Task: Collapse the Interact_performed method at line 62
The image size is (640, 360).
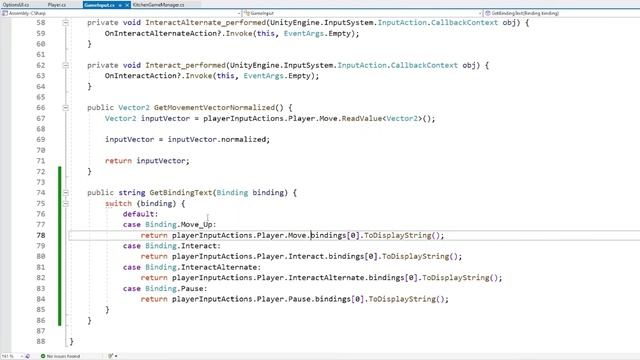Action: point(65,65)
